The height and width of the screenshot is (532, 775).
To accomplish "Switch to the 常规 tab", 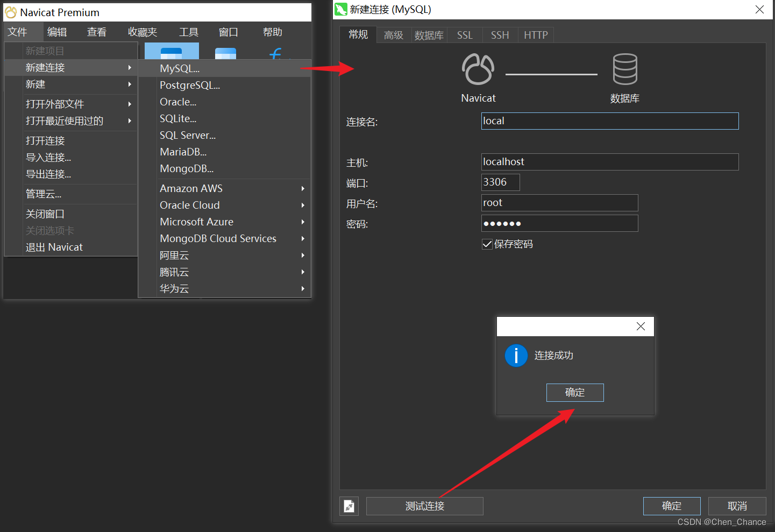I will (358, 34).
